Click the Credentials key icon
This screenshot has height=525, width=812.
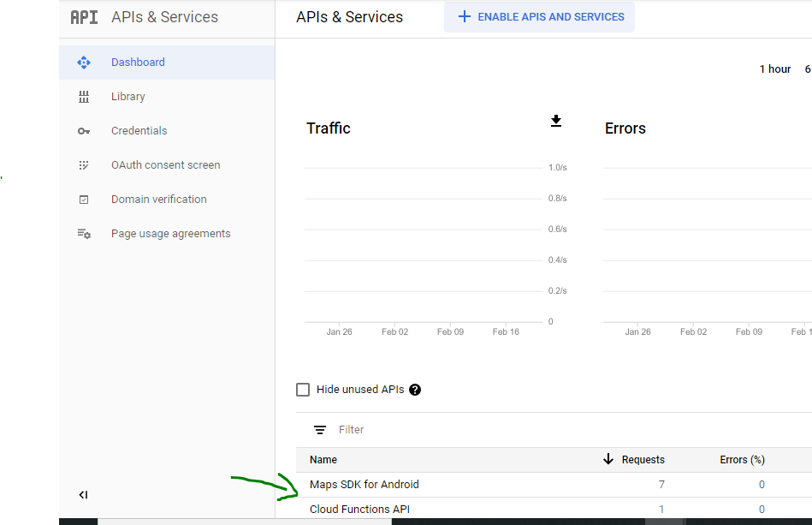pos(84,131)
